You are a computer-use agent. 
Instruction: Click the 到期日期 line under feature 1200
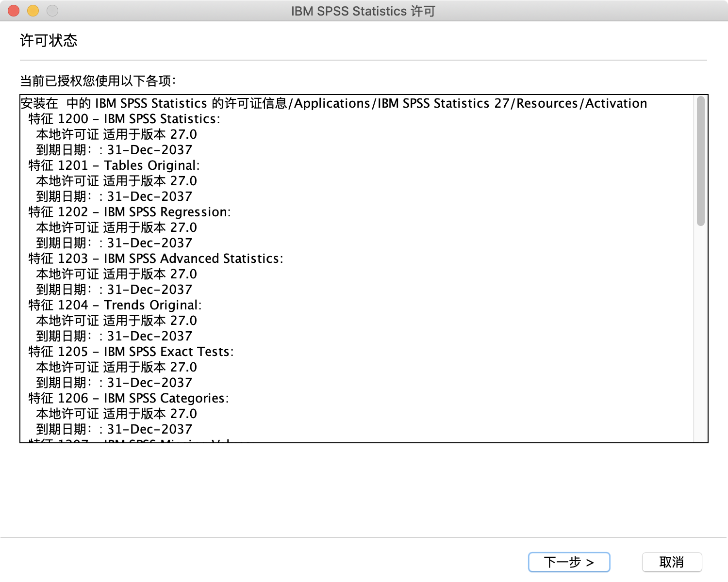pos(114,150)
